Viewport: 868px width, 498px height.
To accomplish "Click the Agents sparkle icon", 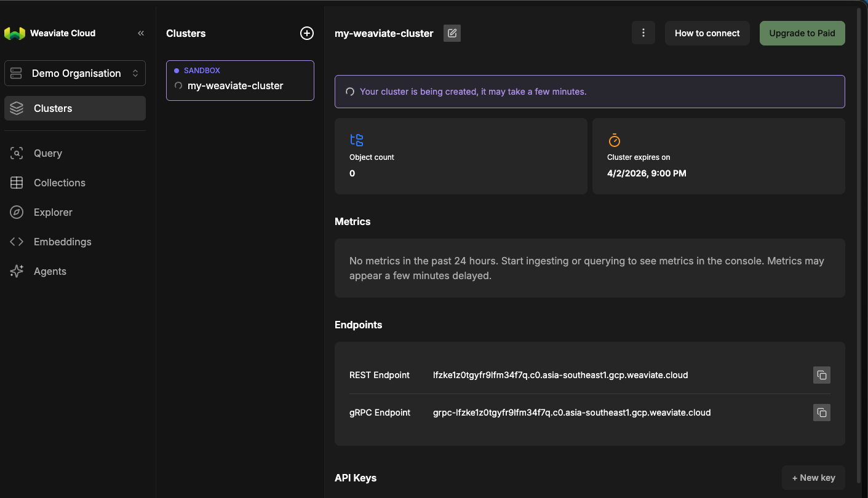I will (17, 271).
